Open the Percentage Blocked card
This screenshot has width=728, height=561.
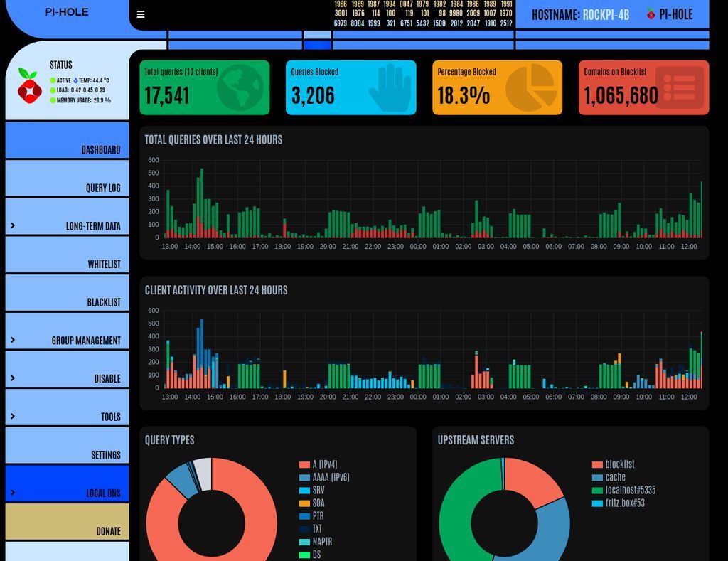pos(497,87)
